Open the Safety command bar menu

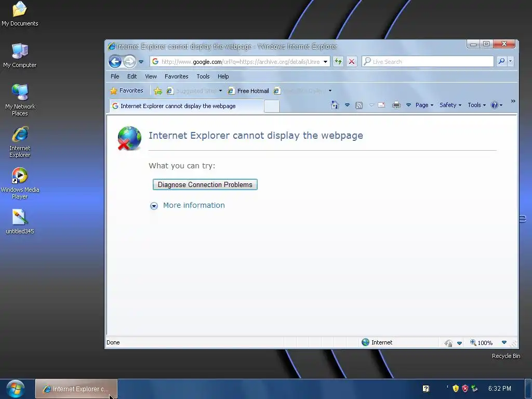(450, 105)
